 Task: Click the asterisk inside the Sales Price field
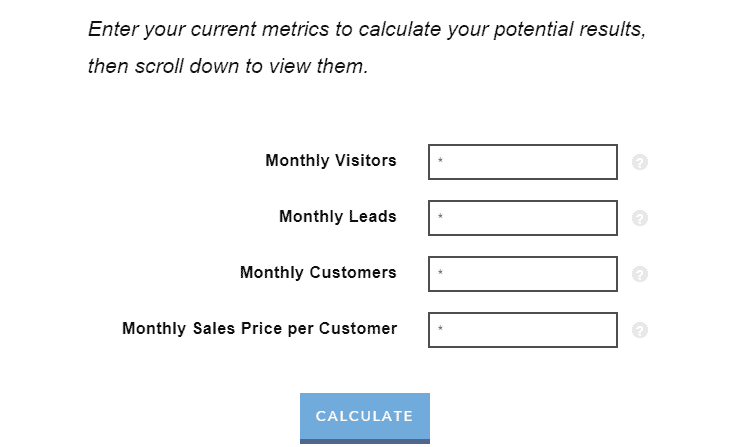pyautogui.click(x=440, y=330)
